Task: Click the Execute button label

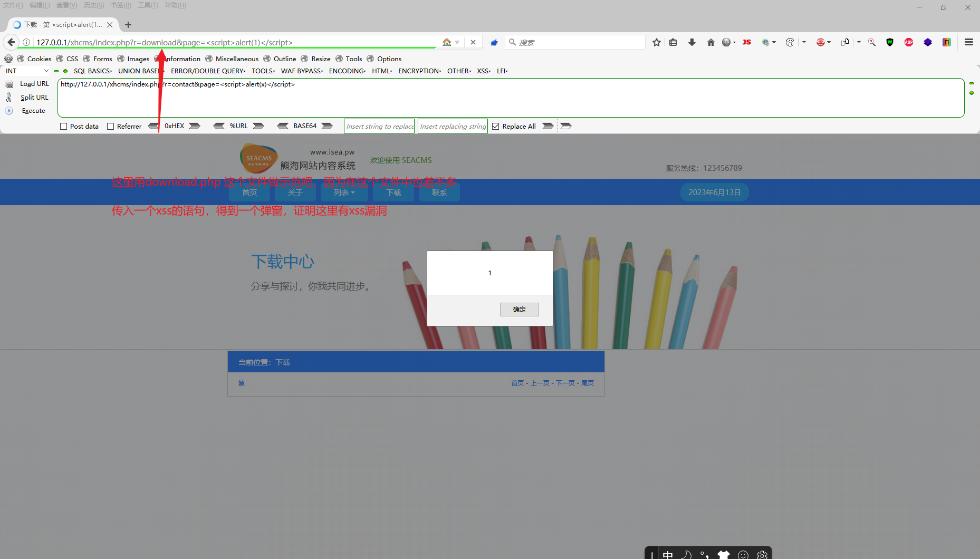Action: [34, 111]
